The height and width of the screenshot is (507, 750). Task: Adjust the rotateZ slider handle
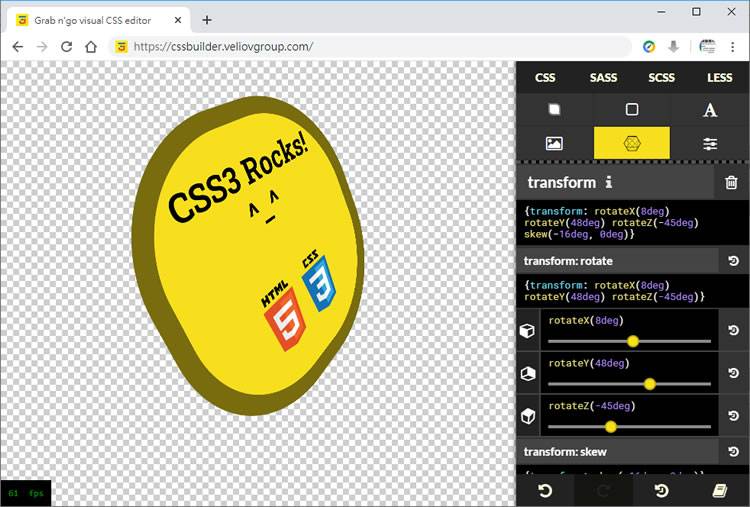point(610,426)
